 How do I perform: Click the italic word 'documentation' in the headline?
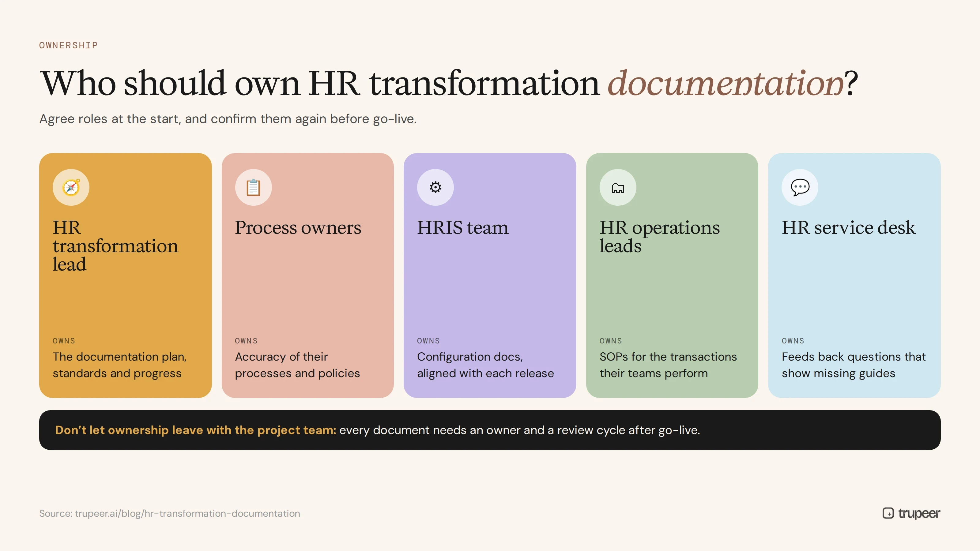coord(725,83)
